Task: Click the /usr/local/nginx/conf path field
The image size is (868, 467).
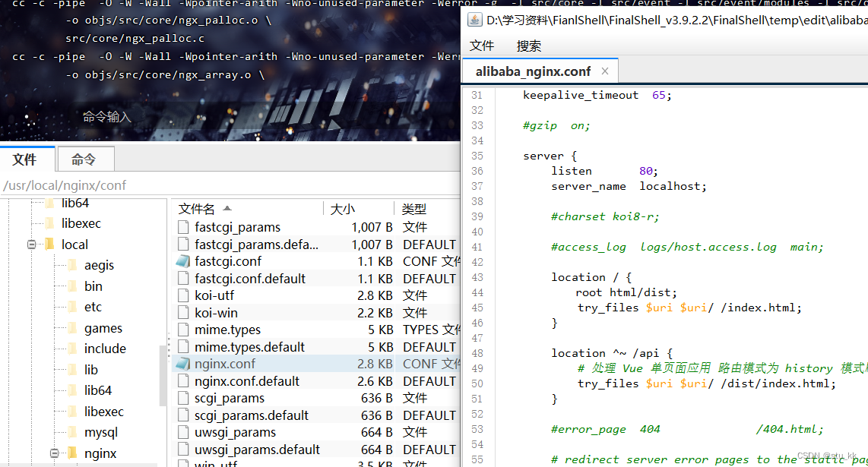Action: click(230, 185)
